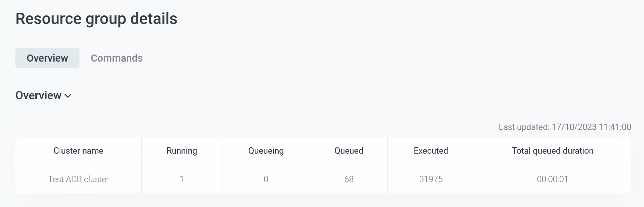This screenshot has width=644, height=207.
Task: Switch to the Commands tab
Action: (x=117, y=58)
